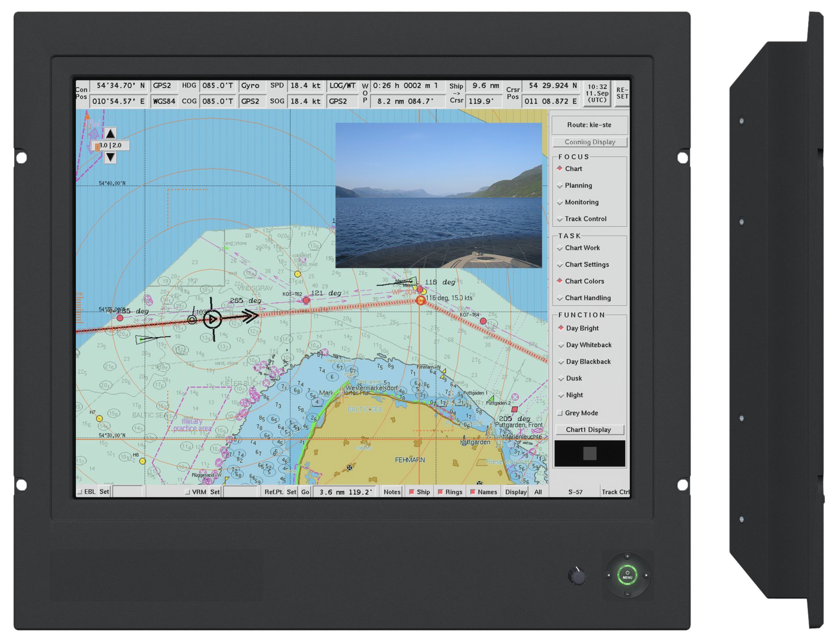Click the LOG/WT speed source field
This screenshot has width=840, height=640.
point(342,86)
